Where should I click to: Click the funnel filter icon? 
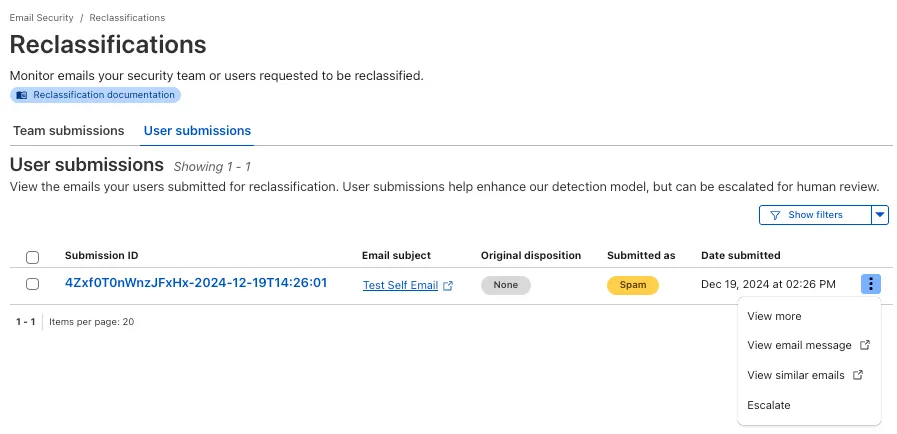(x=775, y=215)
